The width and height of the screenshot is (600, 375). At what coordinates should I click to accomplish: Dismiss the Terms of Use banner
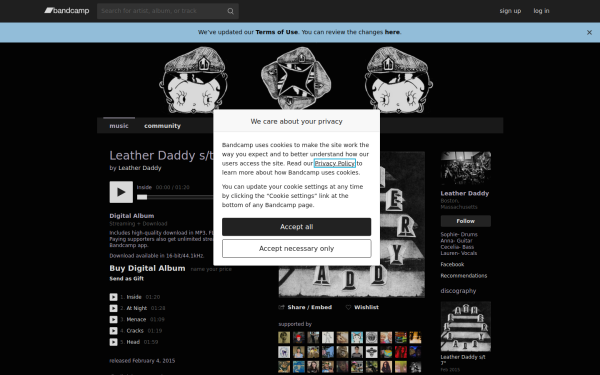click(x=589, y=33)
